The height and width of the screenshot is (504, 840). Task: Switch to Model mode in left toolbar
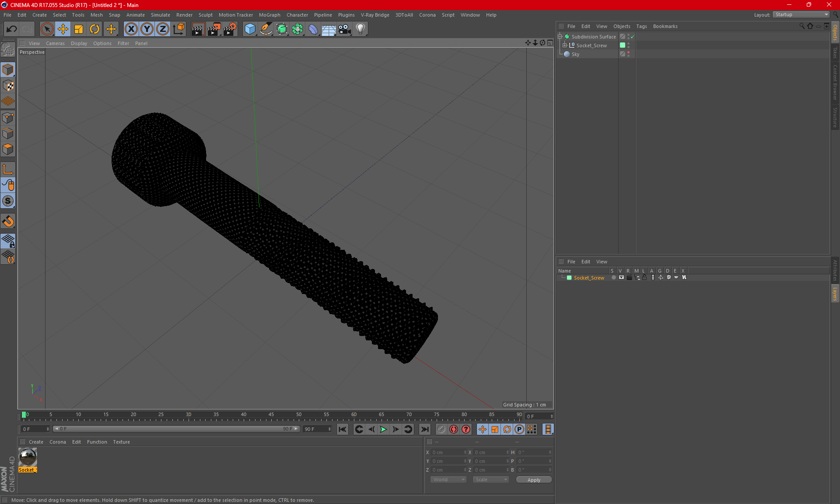tap(8, 70)
